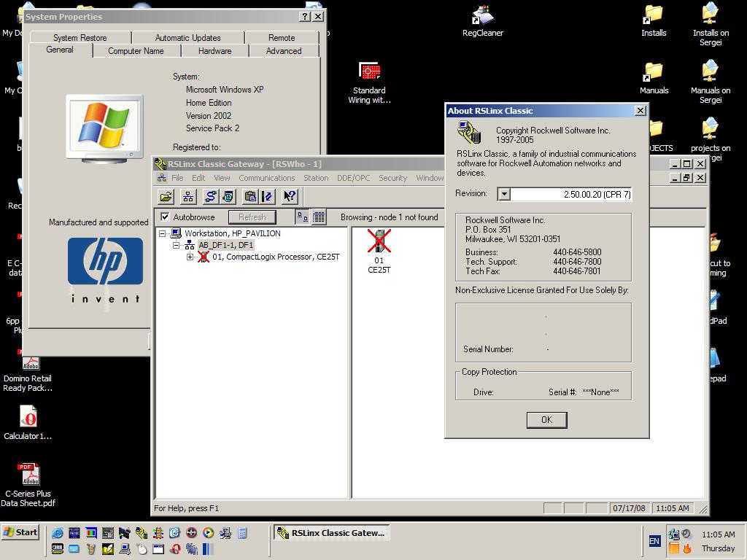Click OK in About RSLinx Classic
The height and width of the screenshot is (560, 747).
coord(546,420)
